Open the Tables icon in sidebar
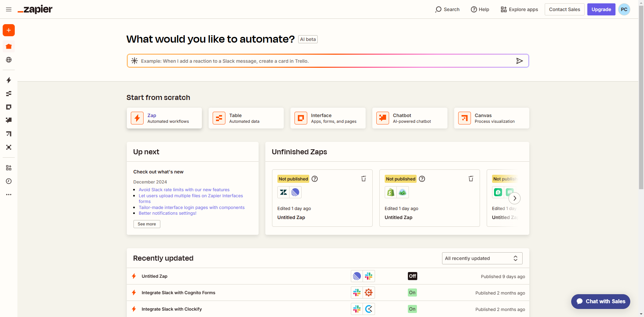This screenshot has height=317, width=644. pyautogui.click(x=9, y=94)
